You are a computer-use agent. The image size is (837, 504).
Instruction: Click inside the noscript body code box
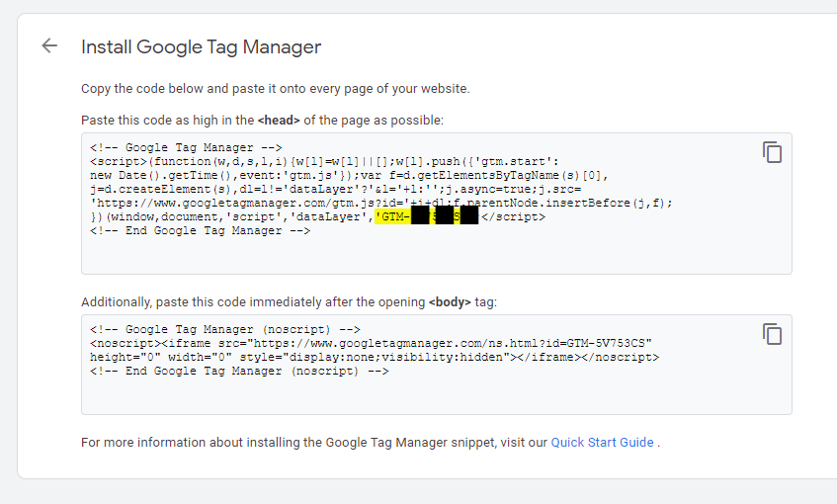(437, 365)
